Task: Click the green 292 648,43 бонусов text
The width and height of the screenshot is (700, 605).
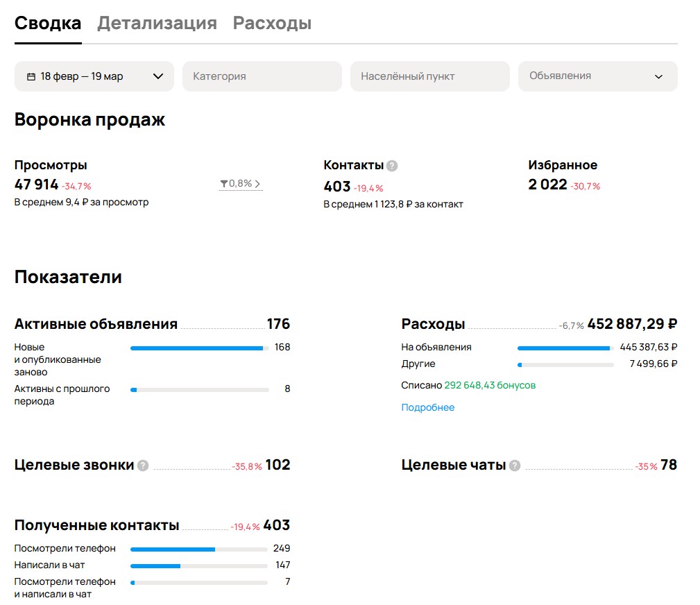Action: click(x=490, y=385)
